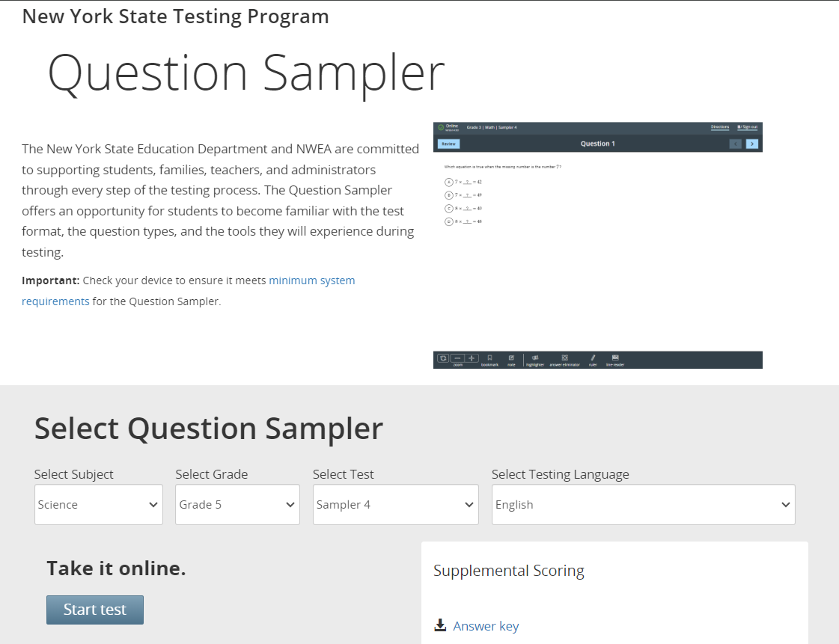Open the answer eliminator tool
The width and height of the screenshot is (839, 644).
564,358
